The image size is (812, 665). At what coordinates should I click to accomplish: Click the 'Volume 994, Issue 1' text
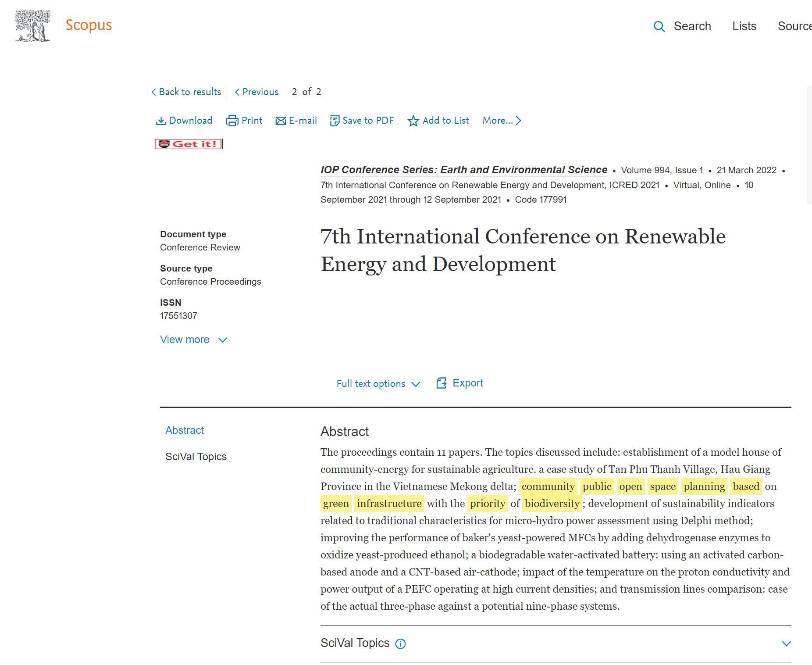[662, 170]
